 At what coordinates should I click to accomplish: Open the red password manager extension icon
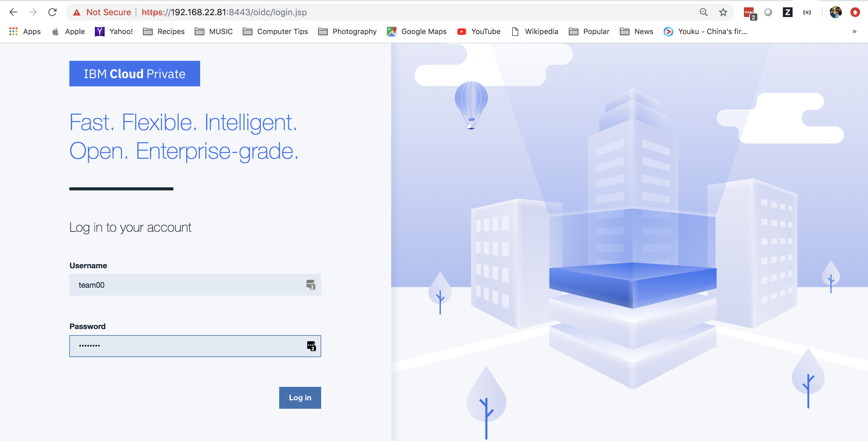pyautogui.click(x=750, y=13)
